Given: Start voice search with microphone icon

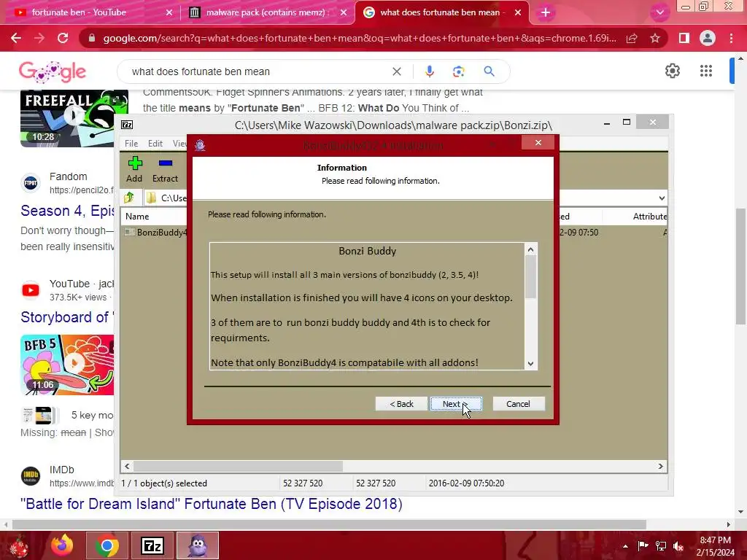Looking at the screenshot, I should 429,71.
